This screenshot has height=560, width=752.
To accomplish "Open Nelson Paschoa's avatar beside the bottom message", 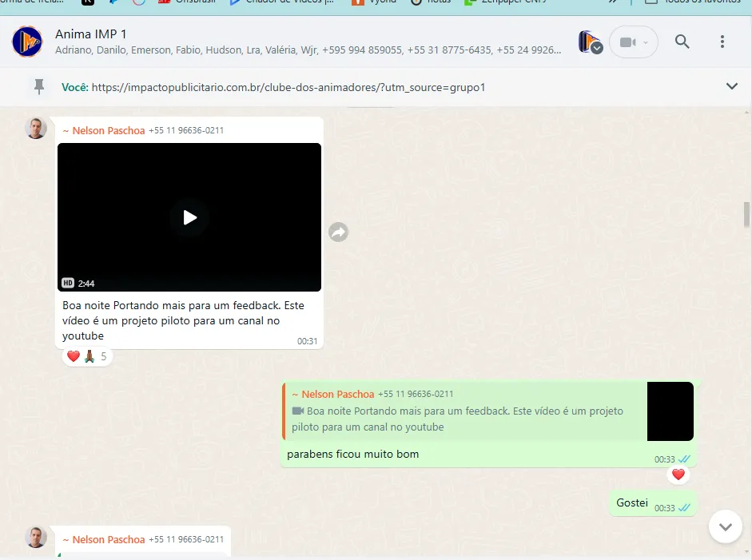I will (36, 538).
